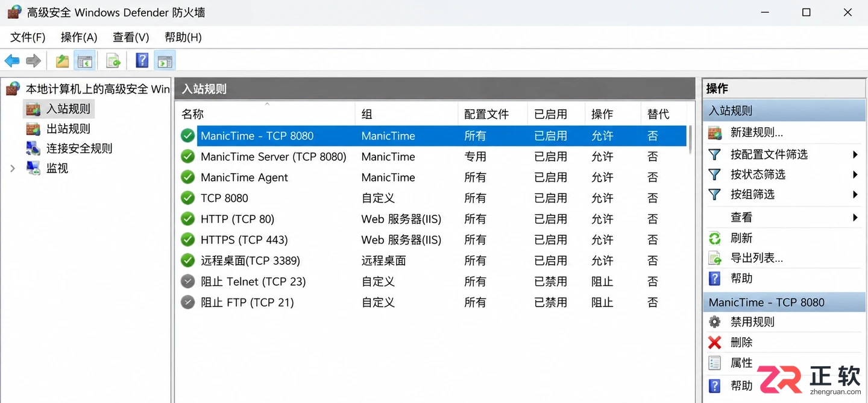Click 专用 profile cell of ManicTime Server
The width and height of the screenshot is (868, 403).
475,157
